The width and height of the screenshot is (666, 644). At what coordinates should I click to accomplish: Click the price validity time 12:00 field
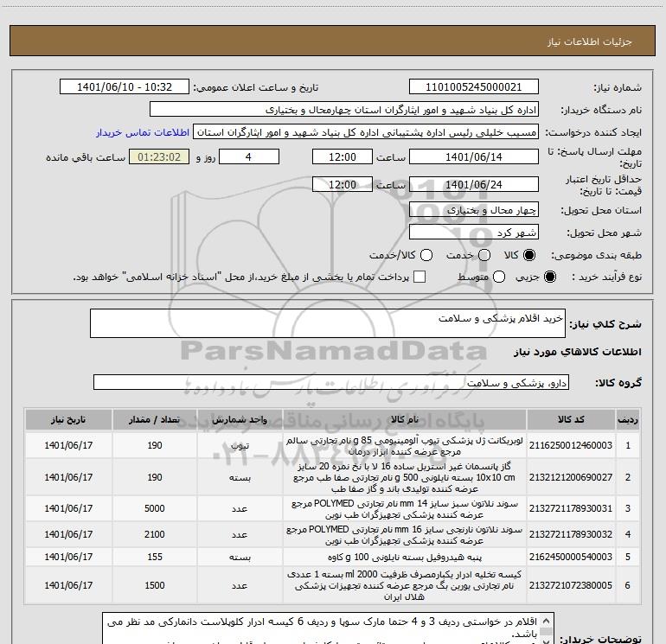click(343, 185)
